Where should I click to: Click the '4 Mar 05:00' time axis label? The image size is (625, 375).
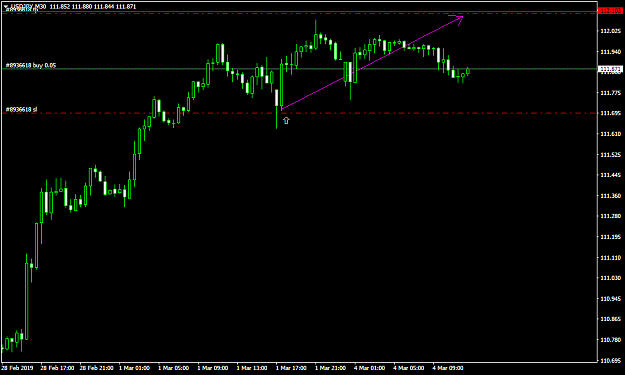click(x=409, y=368)
